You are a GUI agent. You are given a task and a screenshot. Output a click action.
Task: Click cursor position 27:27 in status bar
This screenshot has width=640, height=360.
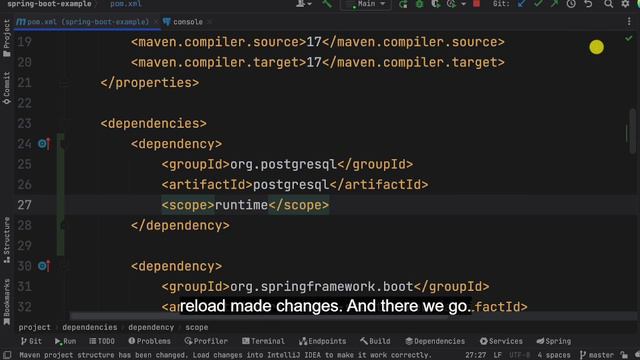[x=476, y=355]
